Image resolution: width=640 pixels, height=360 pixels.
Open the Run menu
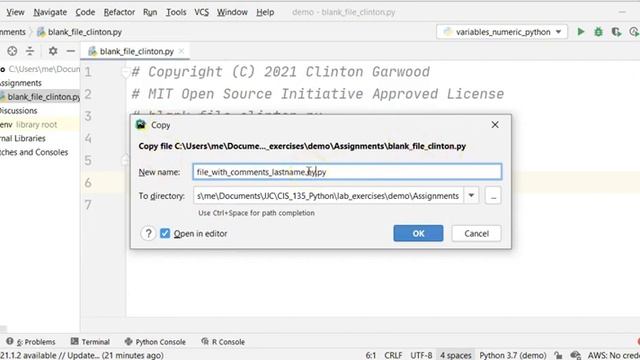[150, 12]
